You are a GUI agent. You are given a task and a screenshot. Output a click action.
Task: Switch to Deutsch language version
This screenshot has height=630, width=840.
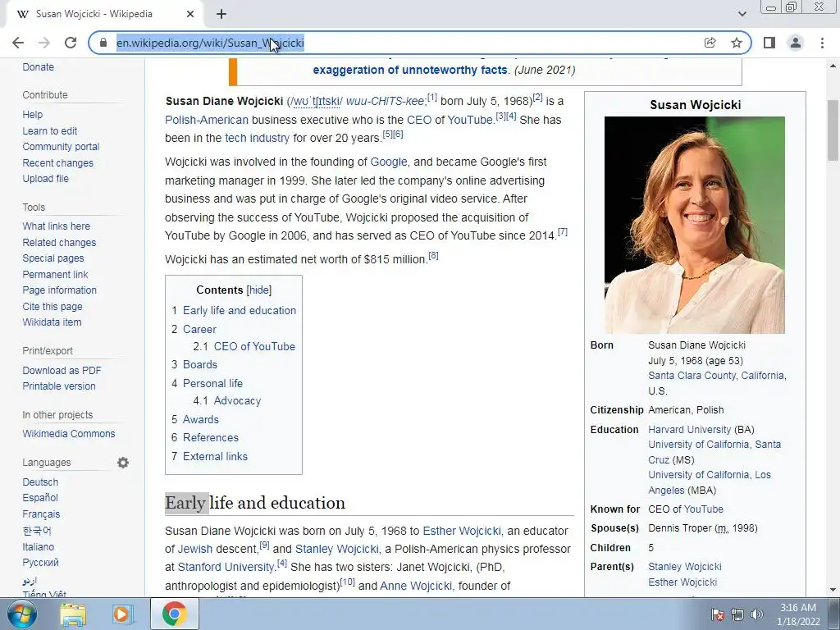click(x=40, y=482)
